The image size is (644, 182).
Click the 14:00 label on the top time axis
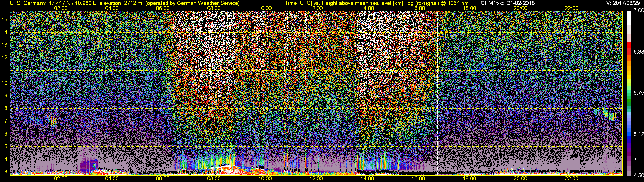(367, 8)
